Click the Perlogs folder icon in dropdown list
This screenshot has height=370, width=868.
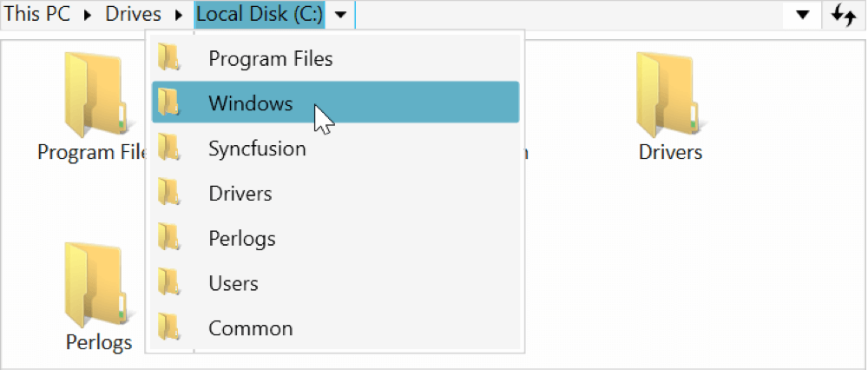168,239
